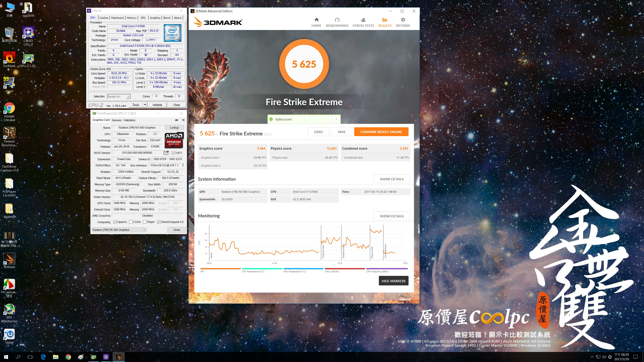Open 3DMark STRESS TESTS section

click(x=363, y=22)
